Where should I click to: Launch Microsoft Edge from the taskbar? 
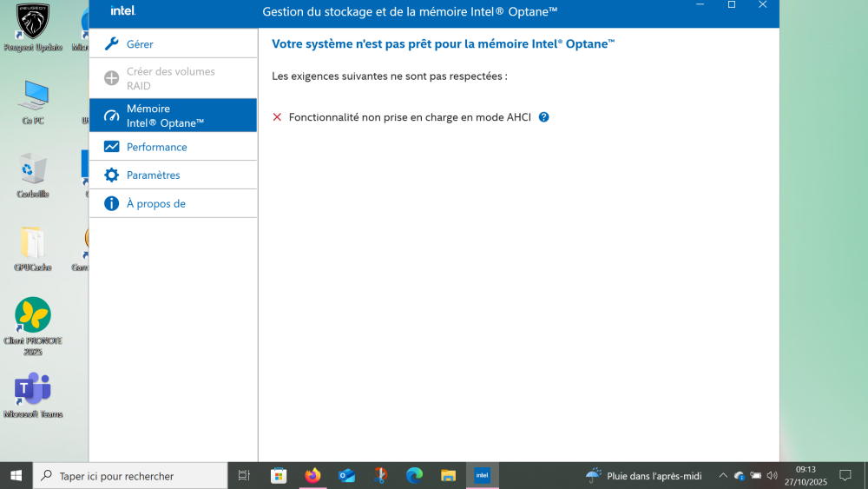414,476
